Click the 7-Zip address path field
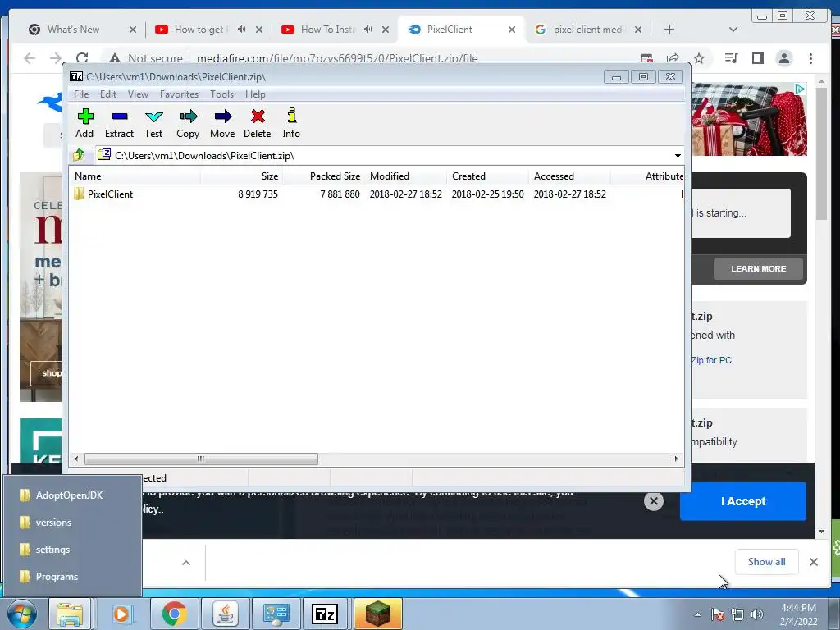Viewport: 840px width, 630px height. click(390, 155)
